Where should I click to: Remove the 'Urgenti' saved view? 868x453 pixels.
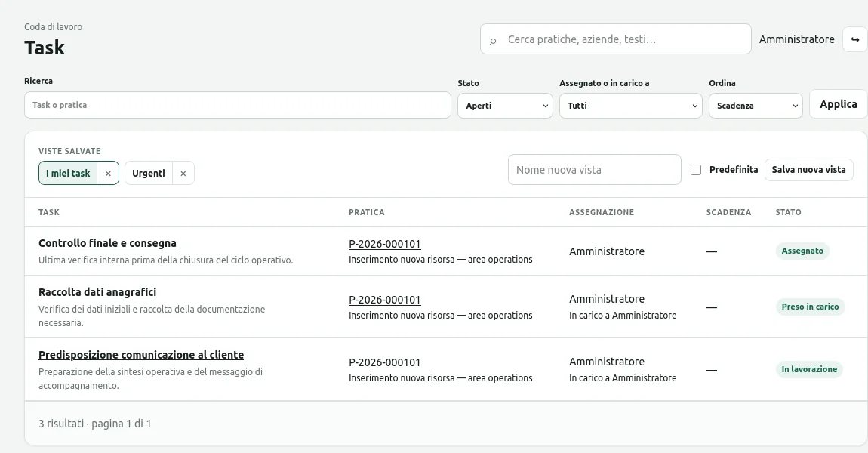183,174
